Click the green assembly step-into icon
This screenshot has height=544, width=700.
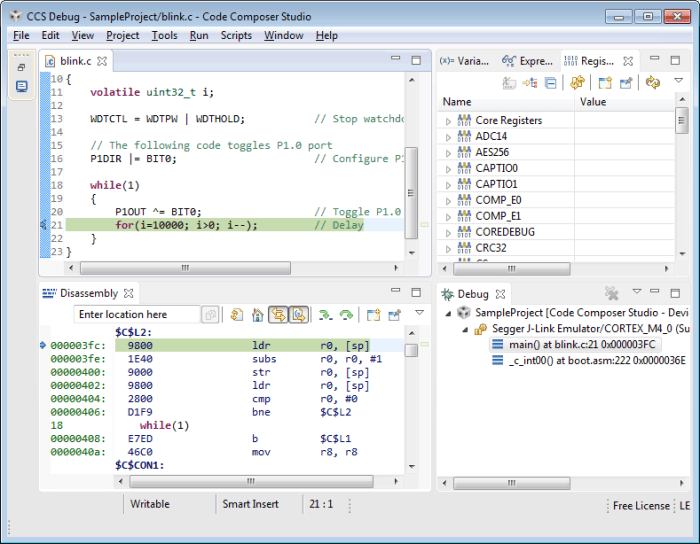[x=325, y=315]
